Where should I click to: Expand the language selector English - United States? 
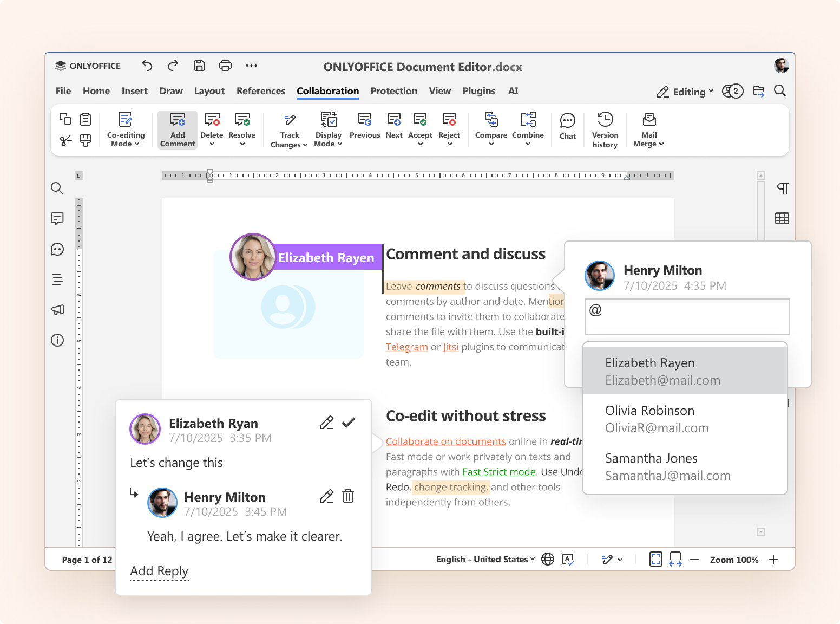[483, 559]
